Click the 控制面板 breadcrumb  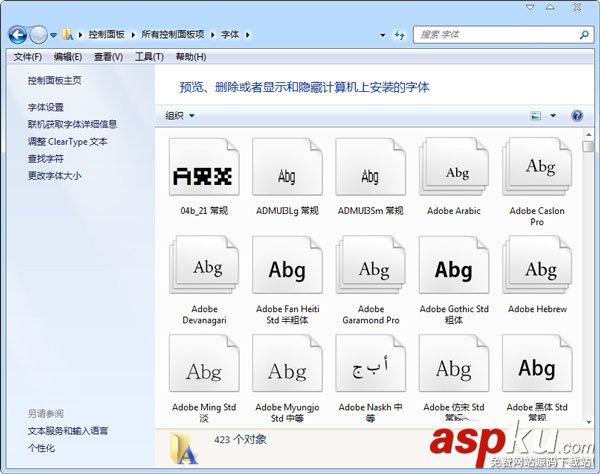106,34
